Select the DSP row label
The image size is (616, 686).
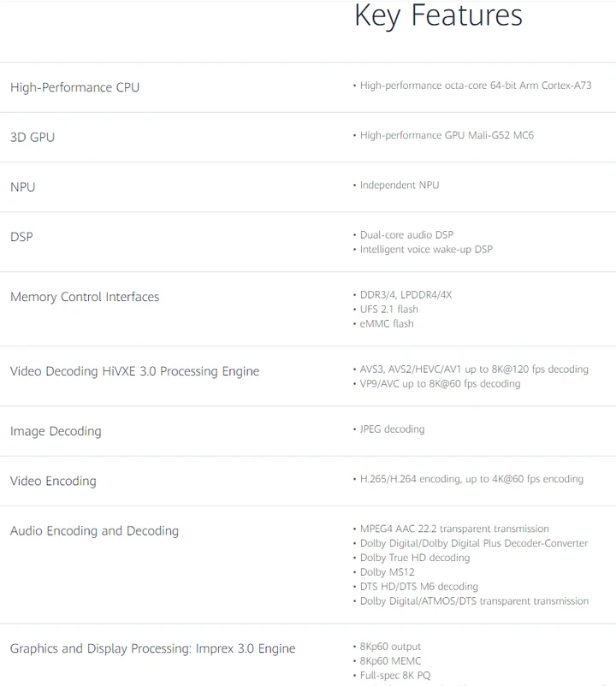point(21,236)
